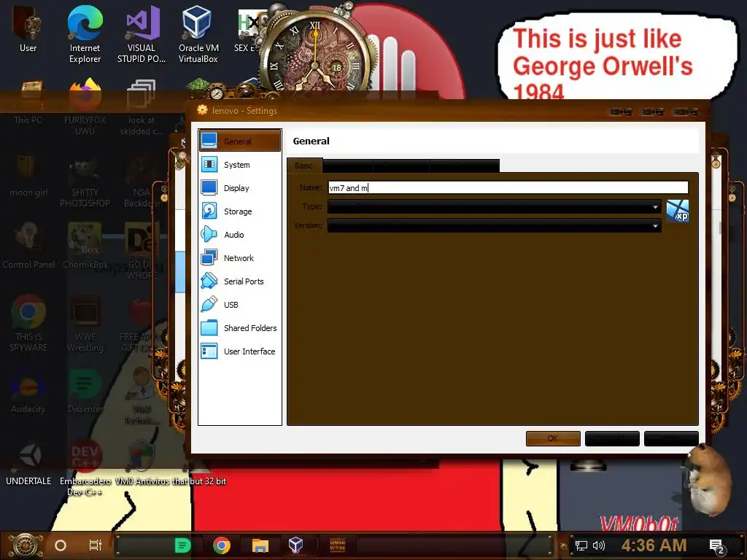Open the steampunk Start button
This screenshot has height=560, width=747.
coord(26,545)
